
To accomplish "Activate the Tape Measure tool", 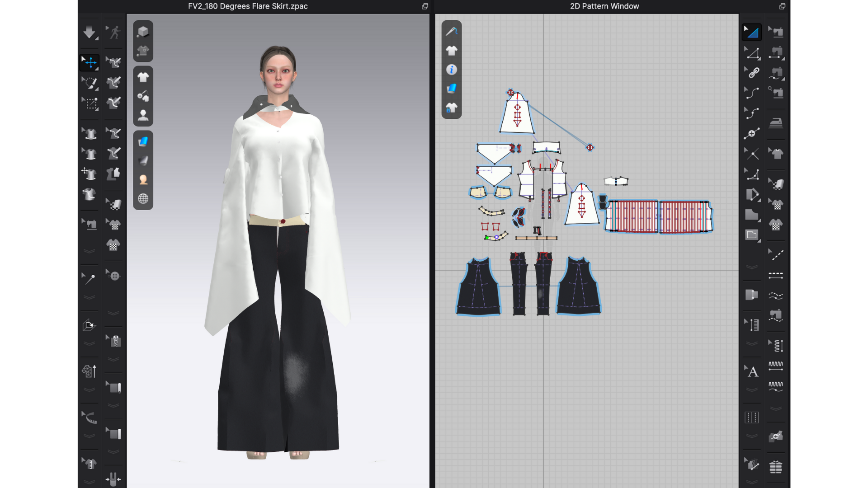I will pos(90,418).
